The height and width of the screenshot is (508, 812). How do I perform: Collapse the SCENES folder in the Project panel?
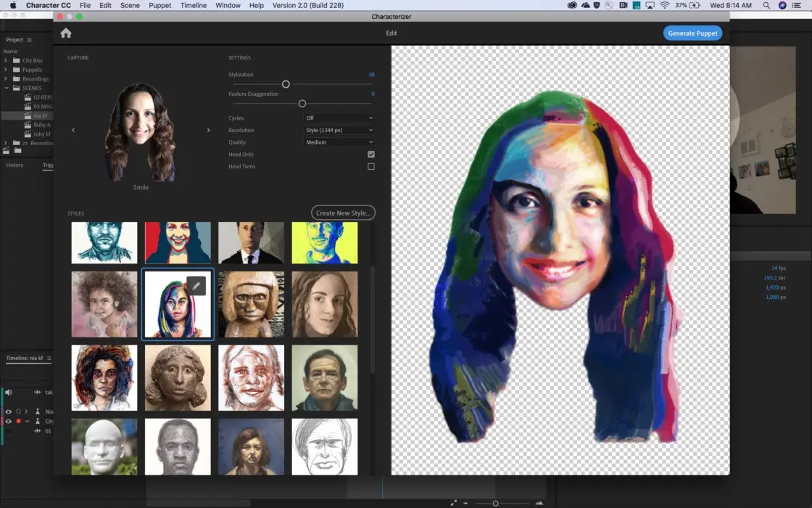point(6,88)
